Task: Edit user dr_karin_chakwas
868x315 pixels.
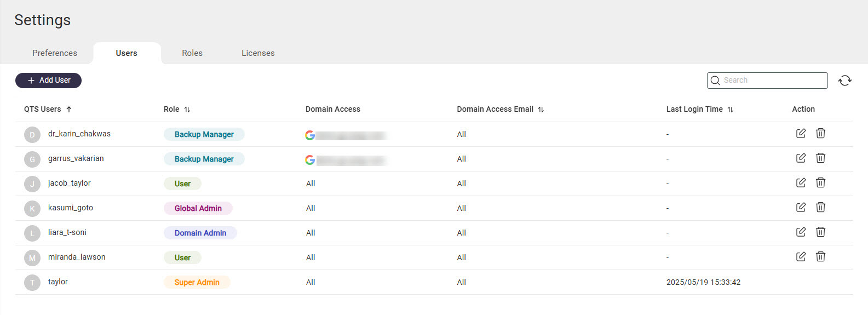Action: pyautogui.click(x=801, y=134)
